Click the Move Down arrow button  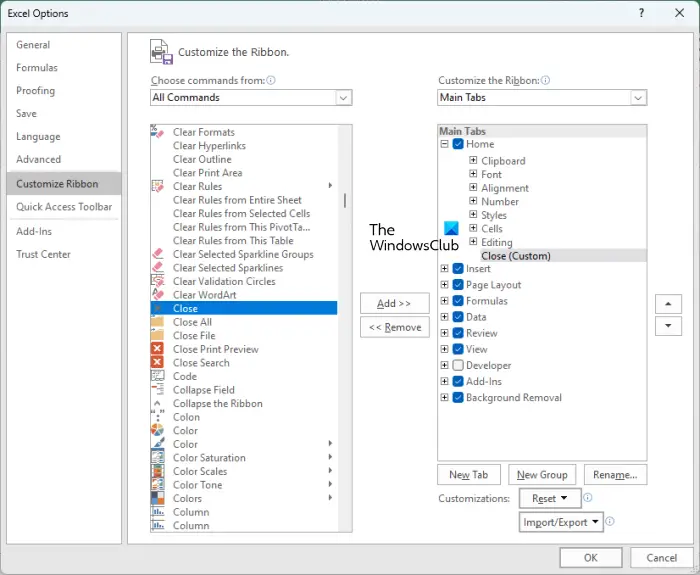pyautogui.click(x=668, y=326)
